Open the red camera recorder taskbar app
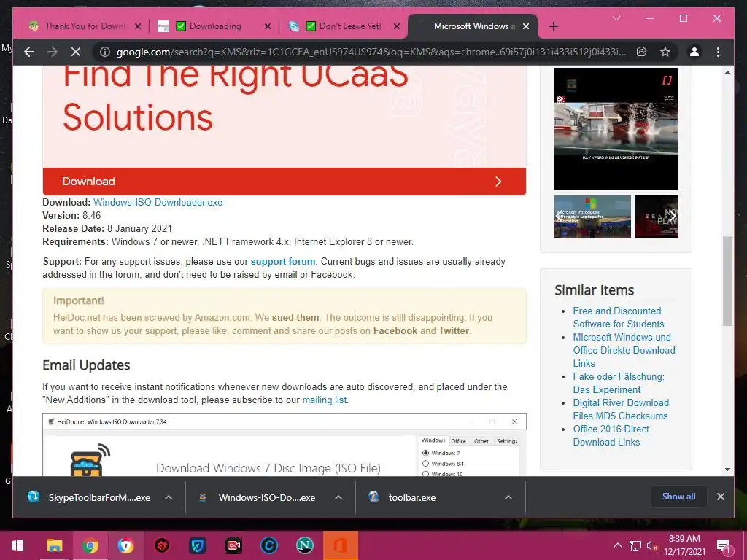This screenshot has height=560, width=747. pos(233,545)
